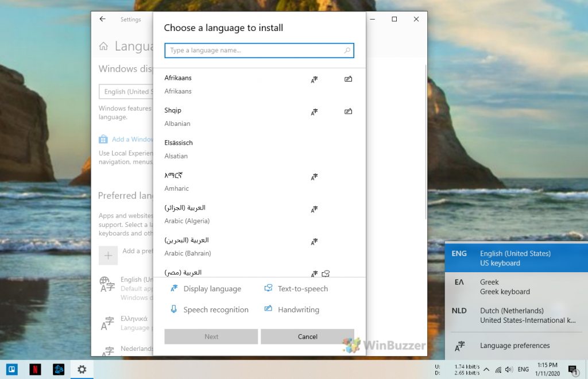
Task: Launch Netflix from the taskbar
Action: coord(35,369)
